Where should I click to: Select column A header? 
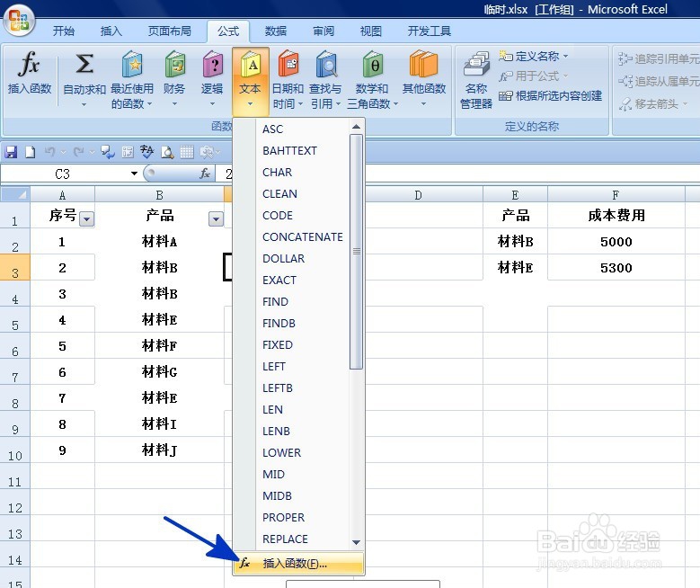(63, 195)
